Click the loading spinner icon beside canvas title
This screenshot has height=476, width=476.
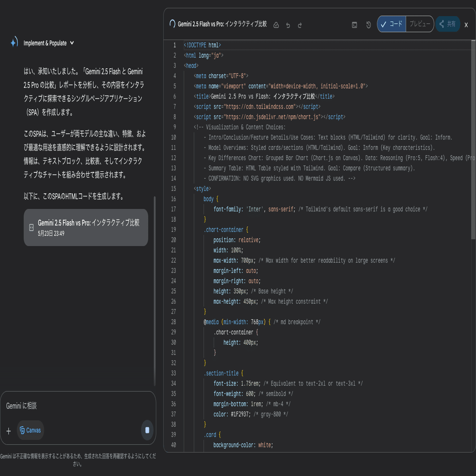pyautogui.click(x=172, y=24)
